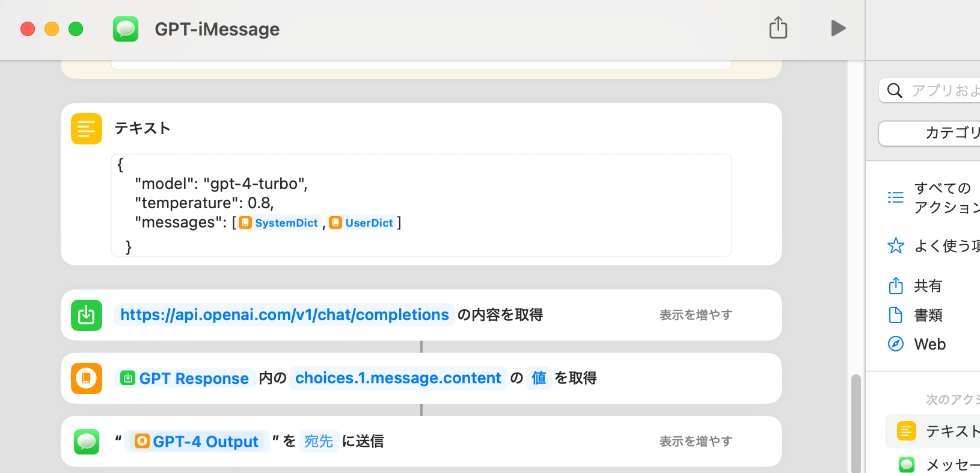Viewport: 980px width, 473px height.
Task: Open the 値 type dropdown
Action: pyautogui.click(x=539, y=378)
